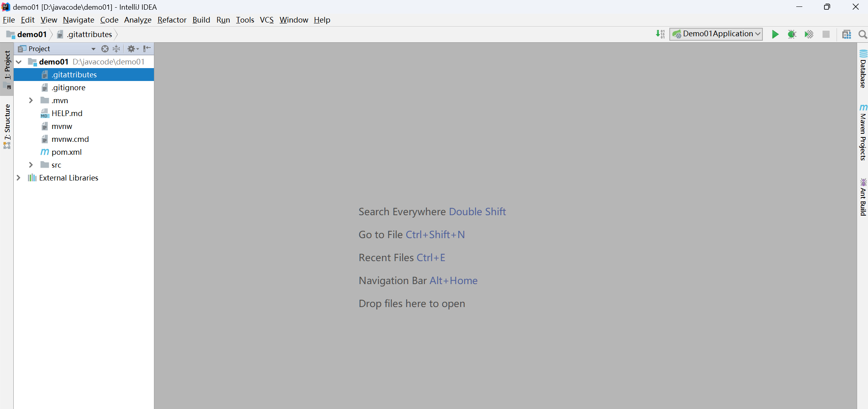This screenshot has height=409, width=868.
Task: Debug Demo01Application using the bug icon
Action: 792,34
